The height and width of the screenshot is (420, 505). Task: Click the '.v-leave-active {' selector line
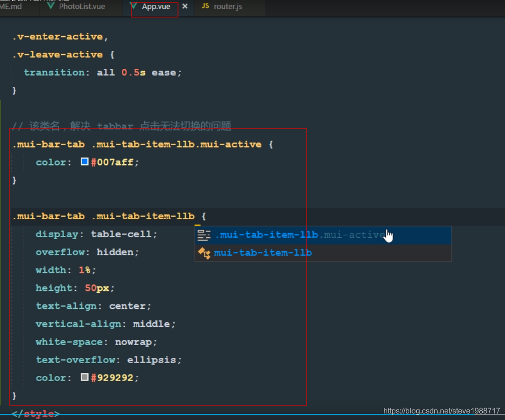pyautogui.click(x=64, y=55)
